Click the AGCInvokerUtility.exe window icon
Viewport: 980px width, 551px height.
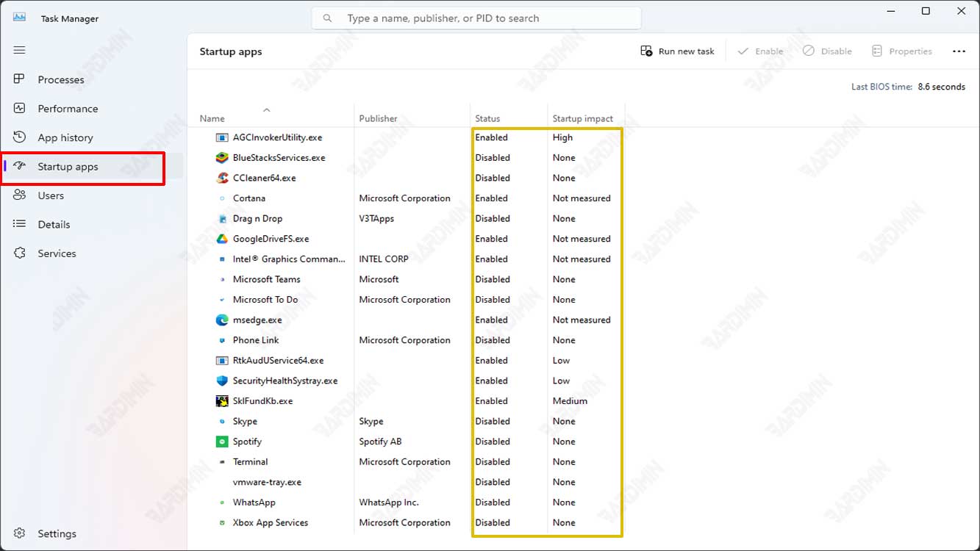222,137
